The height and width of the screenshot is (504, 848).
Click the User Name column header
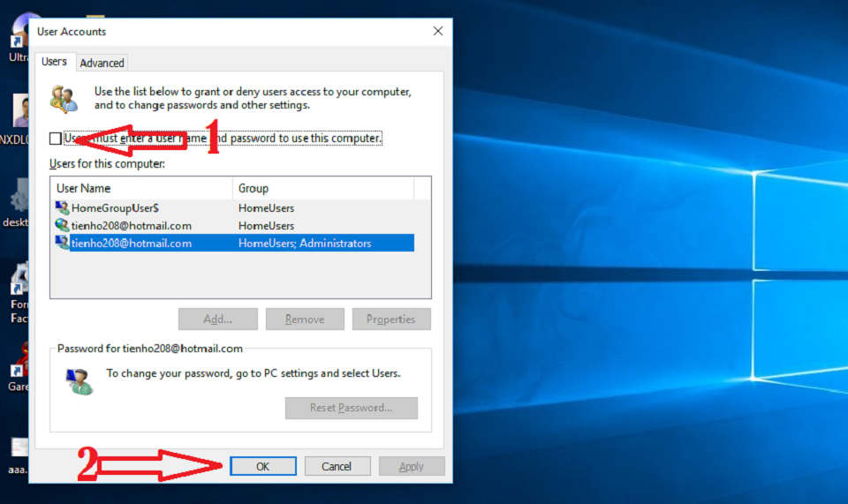coord(142,188)
